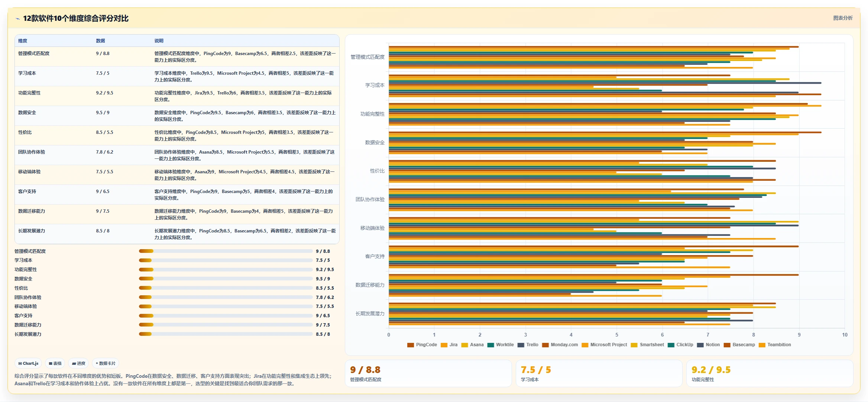Click the 移动端体验 progress bar

click(226, 306)
